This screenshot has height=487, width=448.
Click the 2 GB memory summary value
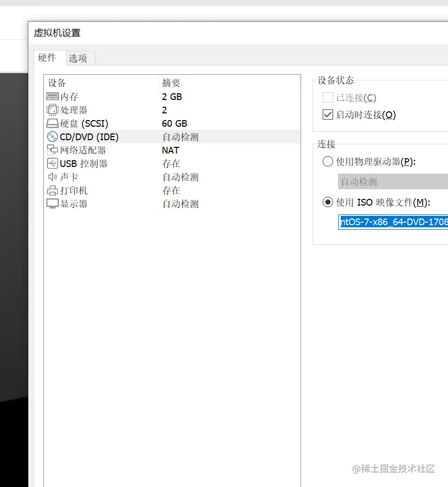tap(172, 96)
